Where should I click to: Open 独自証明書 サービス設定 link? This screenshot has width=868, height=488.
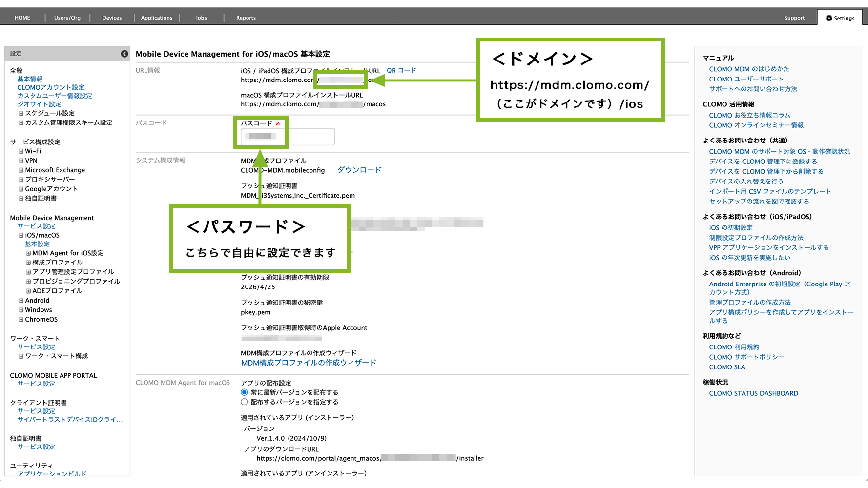[36, 447]
